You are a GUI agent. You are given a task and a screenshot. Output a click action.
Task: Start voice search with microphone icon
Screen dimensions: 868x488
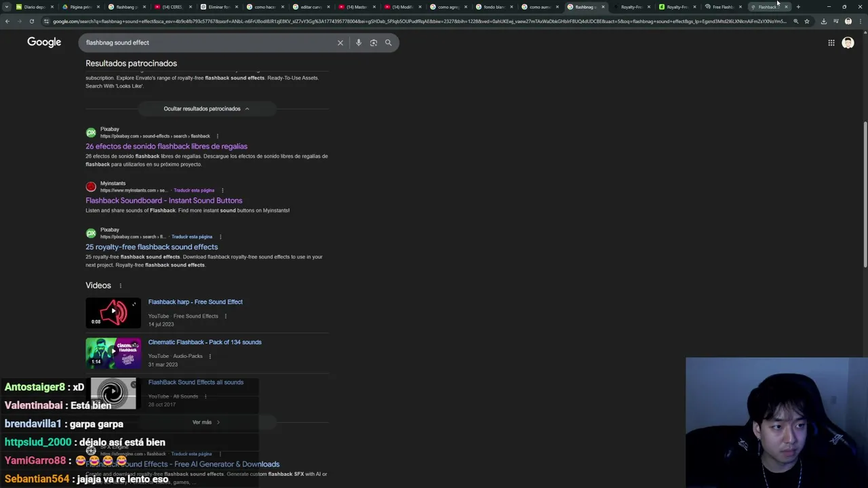[359, 43]
